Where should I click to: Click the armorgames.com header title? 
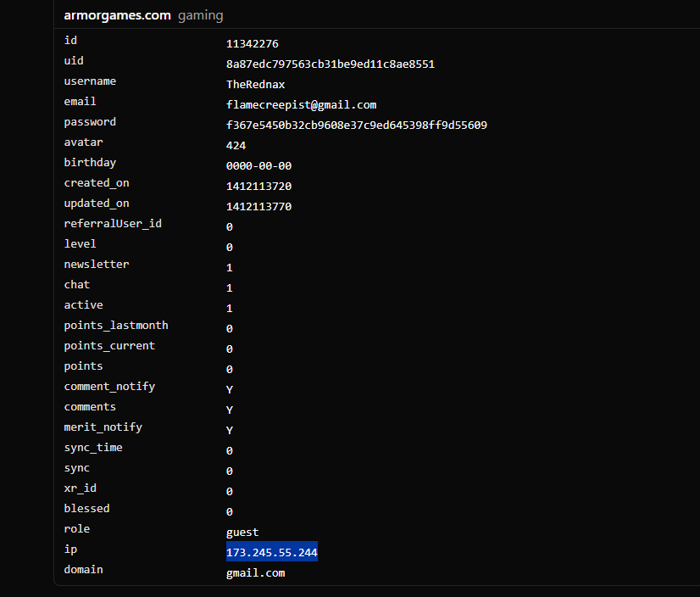(x=117, y=15)
